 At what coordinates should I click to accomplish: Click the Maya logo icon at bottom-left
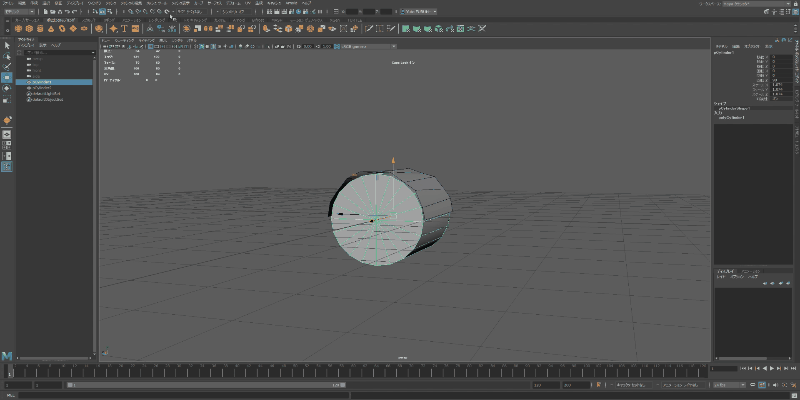point(7,356)
